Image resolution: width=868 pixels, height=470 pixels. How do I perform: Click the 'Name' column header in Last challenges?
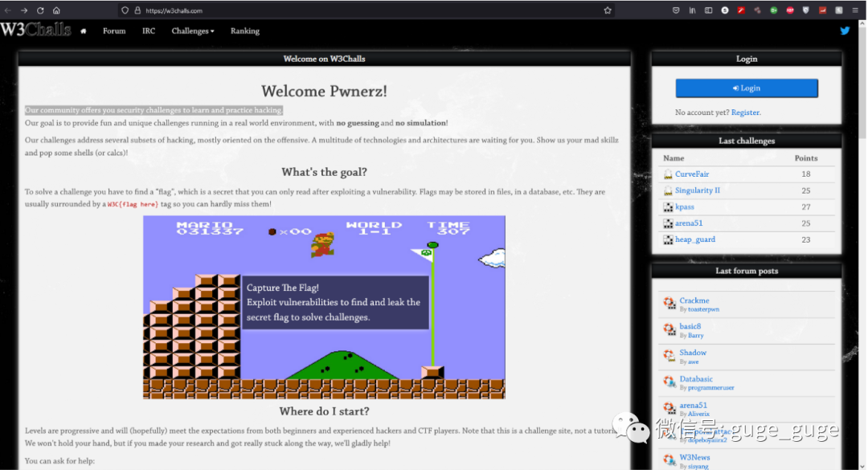[674, 158]
